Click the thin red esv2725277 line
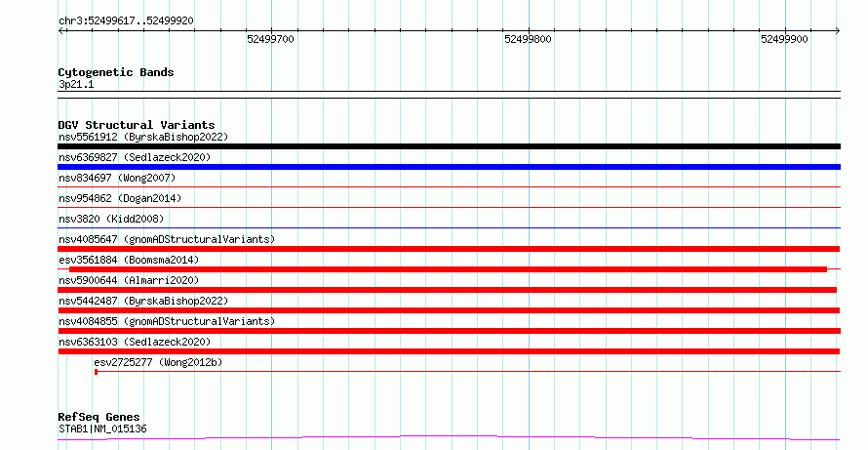This screenshot has width=868, height=450. (469, 372)
